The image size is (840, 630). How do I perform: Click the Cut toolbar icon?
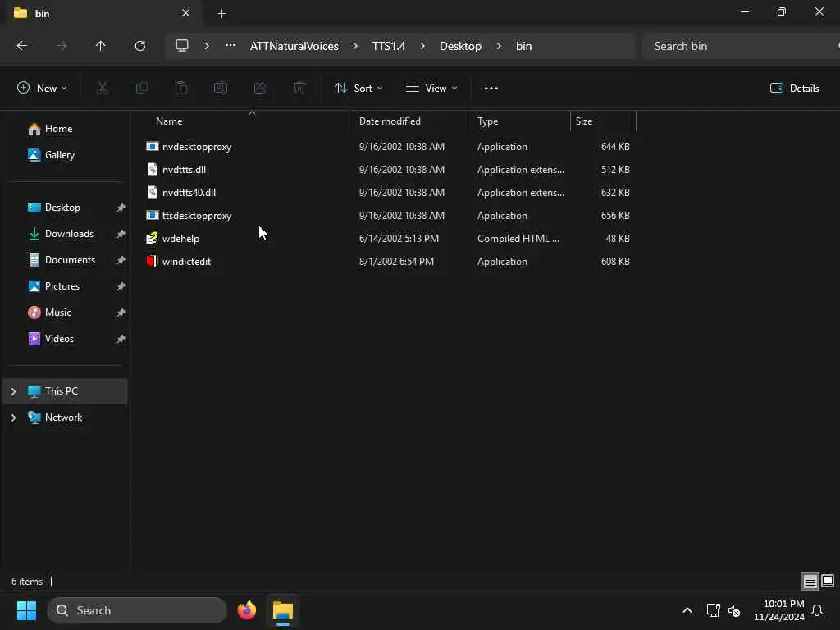[102, 88]
